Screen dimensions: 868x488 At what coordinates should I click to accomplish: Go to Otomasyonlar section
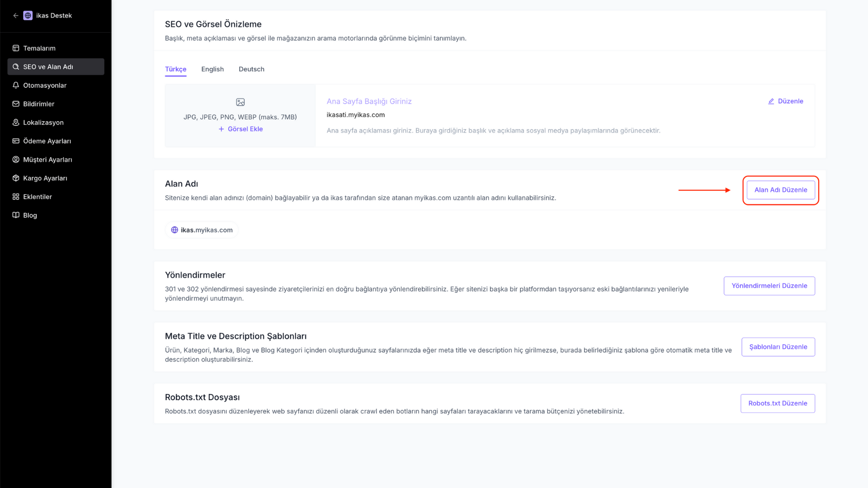pyautogui.click(x=56, y=85)
